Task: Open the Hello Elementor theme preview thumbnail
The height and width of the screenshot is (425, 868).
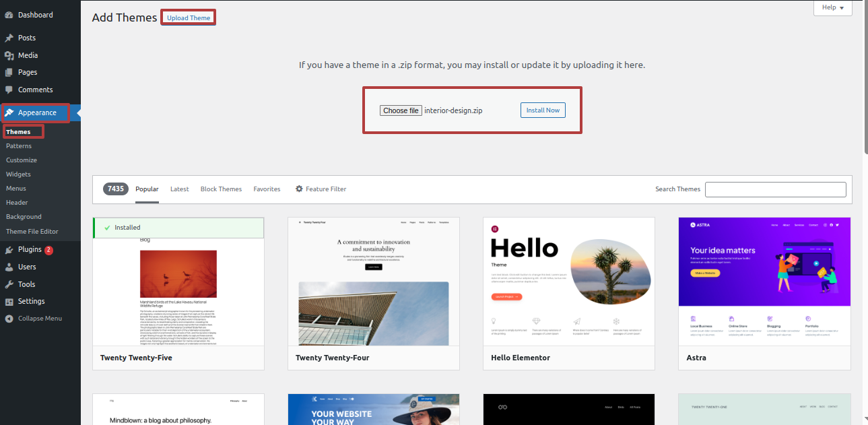Action: pyautogui.click(x=569, y=282)
